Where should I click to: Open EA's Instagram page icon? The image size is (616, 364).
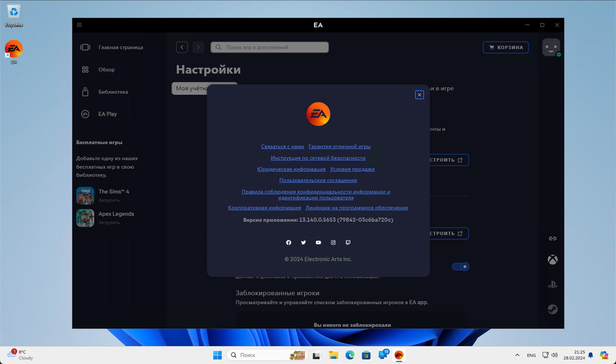click(333, 243)
